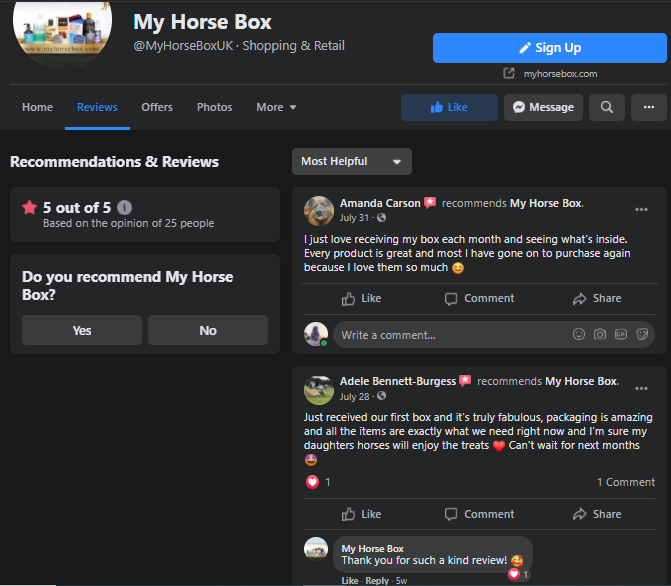Like the My Horse Box page
Image resolution: width=671 pixels, height=586 pixels.
pos(449,107)
